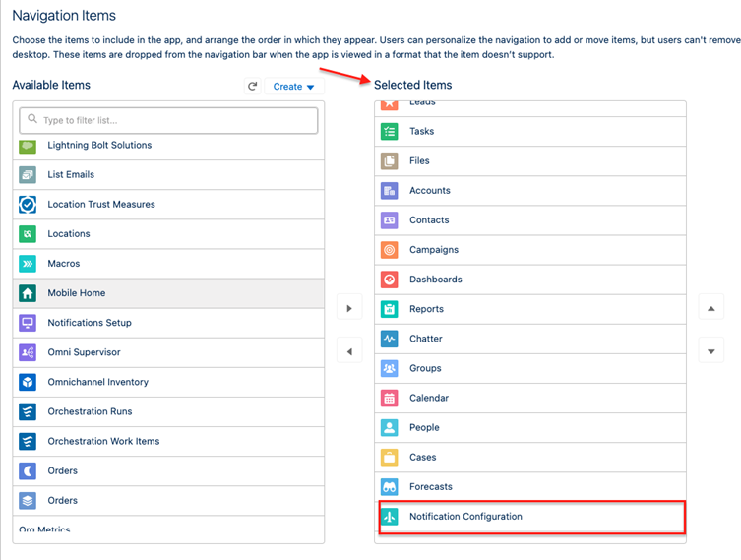Select Calendar label in Selected Items
The image size is (741, 560).
pyautogui.click(x=429, y=398)
